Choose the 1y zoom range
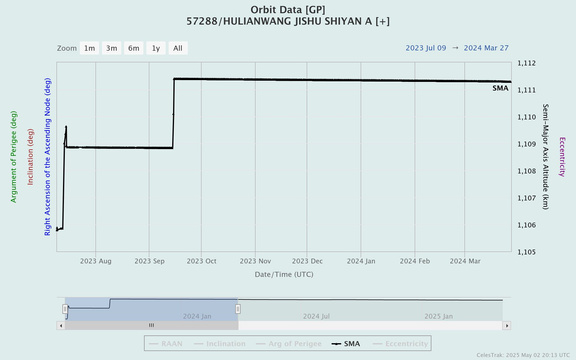Screen dimensions: 576x360 (x=156, y=48)
